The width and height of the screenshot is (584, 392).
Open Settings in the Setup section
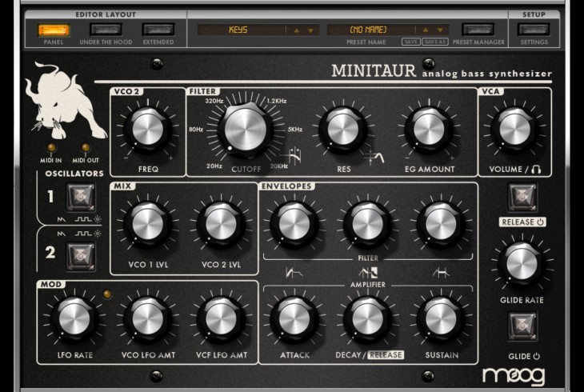coord(534,30)
